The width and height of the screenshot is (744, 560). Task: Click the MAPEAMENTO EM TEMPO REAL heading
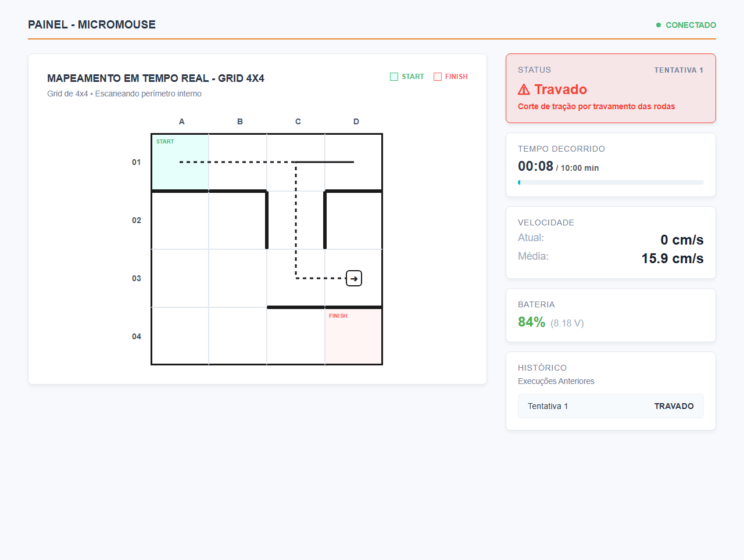tap(156, 78)
